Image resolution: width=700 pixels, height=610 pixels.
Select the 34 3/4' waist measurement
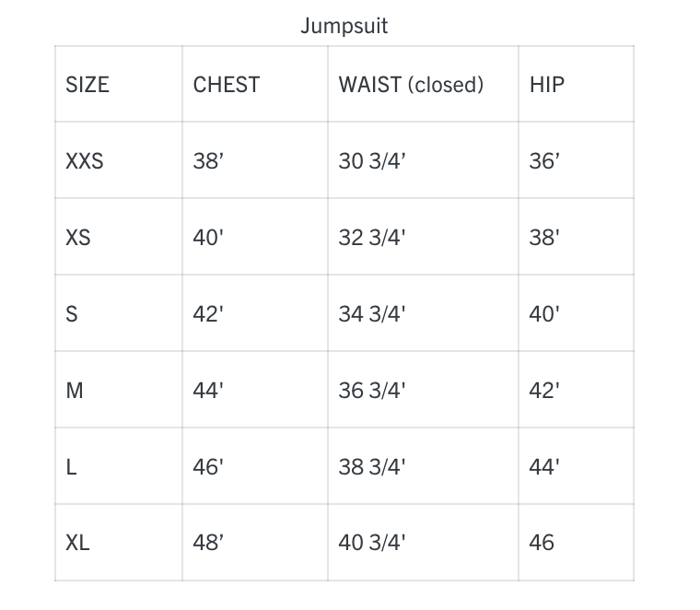point(372,314)
